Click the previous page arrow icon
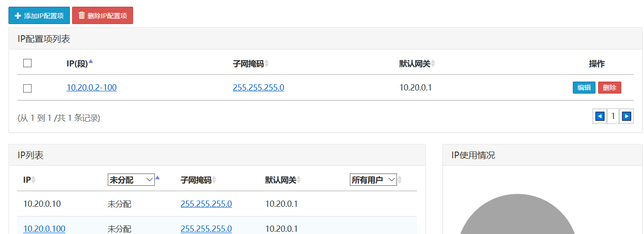The height and width of the screenshot is (234, 644). pyautogui.click(x=599, y=116)
